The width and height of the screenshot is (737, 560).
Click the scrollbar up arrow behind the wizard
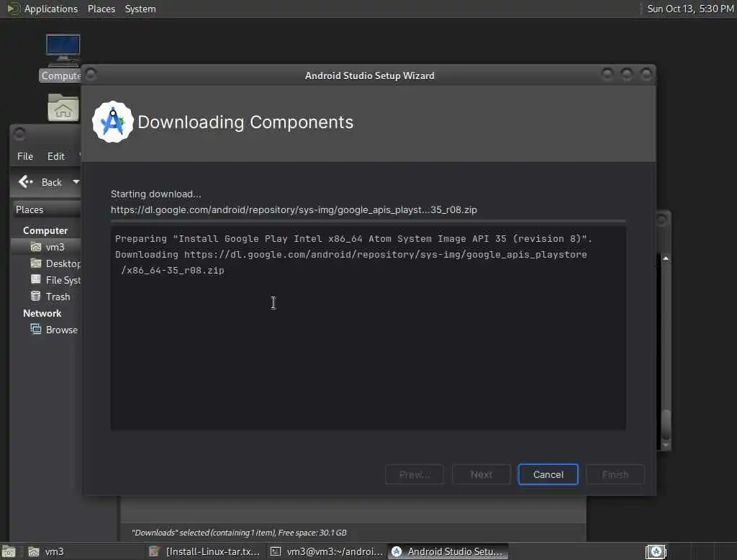tap(666, 258)
